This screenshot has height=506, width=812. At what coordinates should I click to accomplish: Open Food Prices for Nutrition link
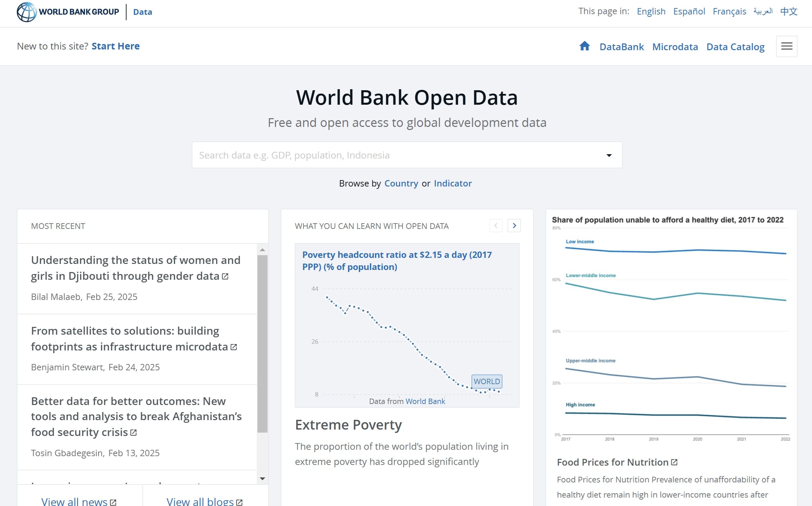(x=612, y=462)
